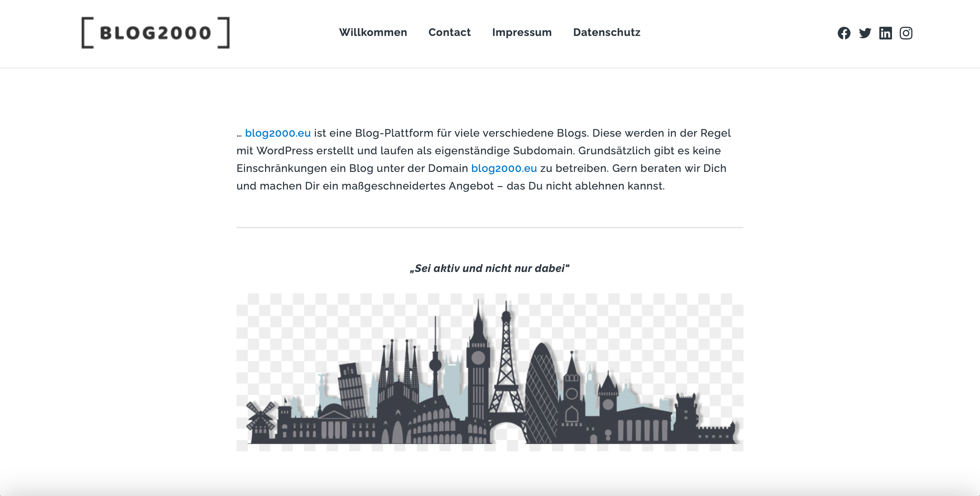Click the Colosseum silhouette in skyline
Image resolution: width=980 pixels, height=496 pixels.
click(x=434, y=422)
